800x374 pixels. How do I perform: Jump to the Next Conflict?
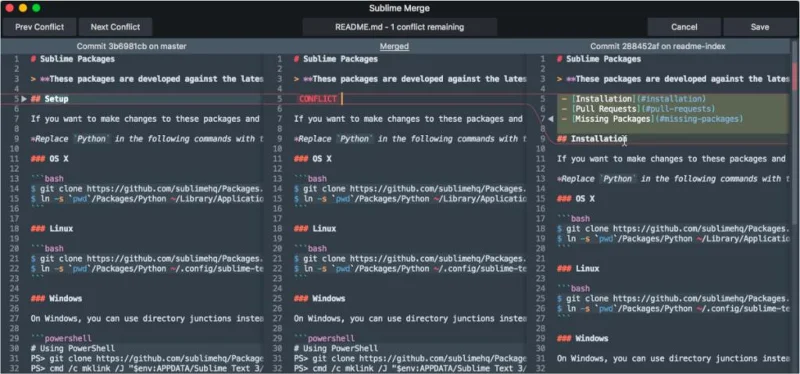(115, 27)
